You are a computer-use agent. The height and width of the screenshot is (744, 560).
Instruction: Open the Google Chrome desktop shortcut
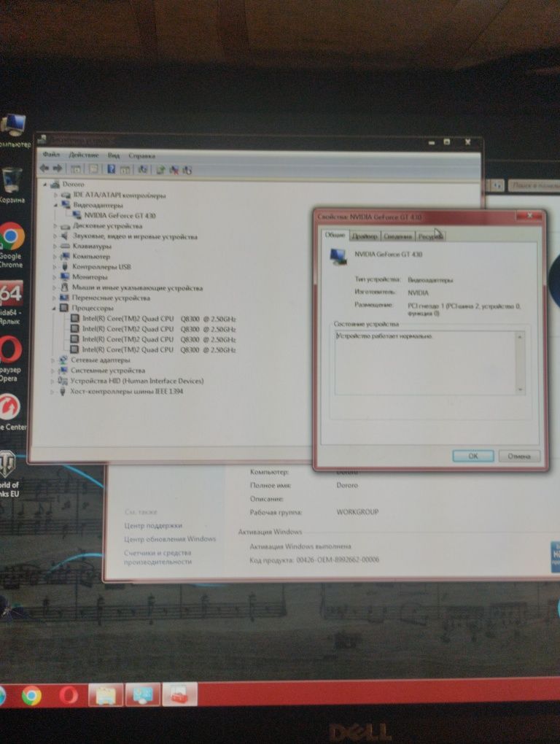12,245
